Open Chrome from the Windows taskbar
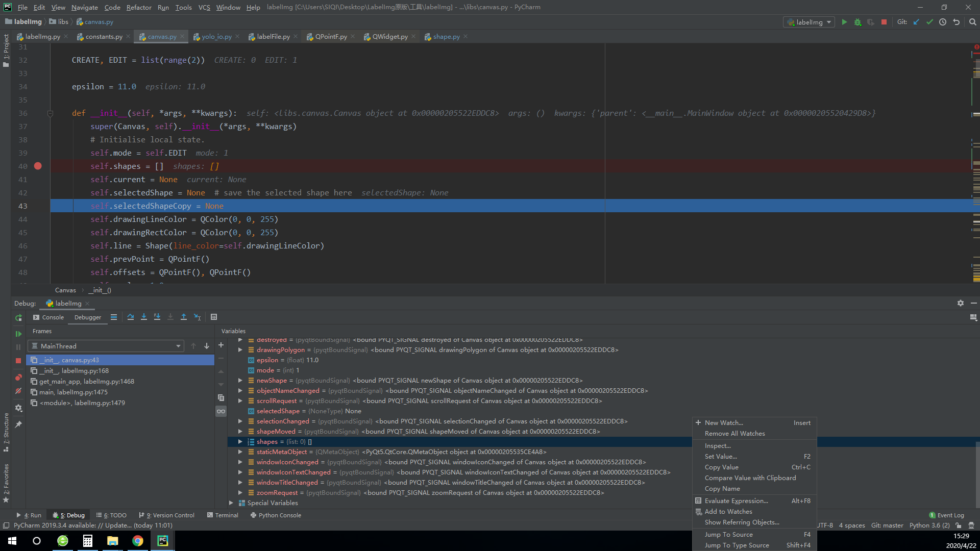This screenshot has height=551, width=980. click(x=138, y=540)
